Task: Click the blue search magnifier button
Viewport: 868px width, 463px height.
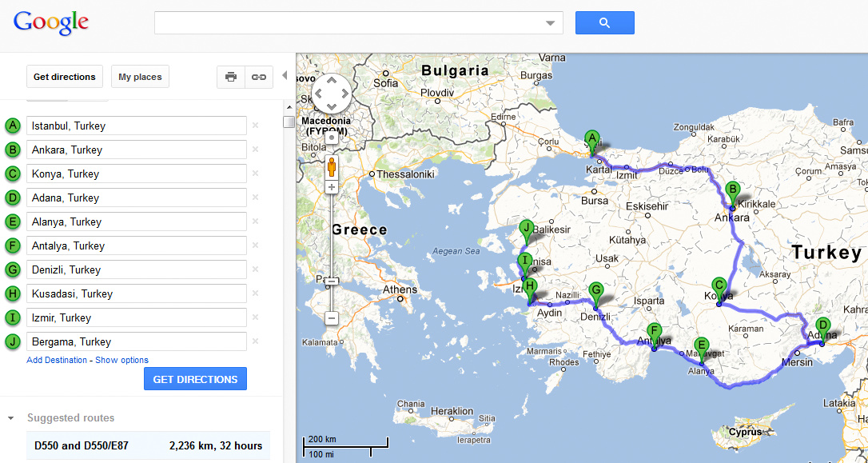Action: click(x=604, y=22)
